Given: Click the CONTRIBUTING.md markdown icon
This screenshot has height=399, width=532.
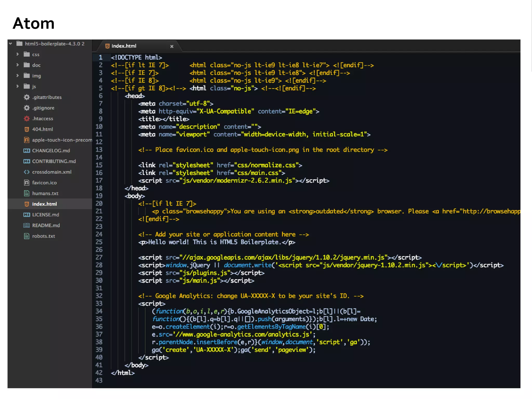Looking at the screenshot, I should [x=26, y=161].
